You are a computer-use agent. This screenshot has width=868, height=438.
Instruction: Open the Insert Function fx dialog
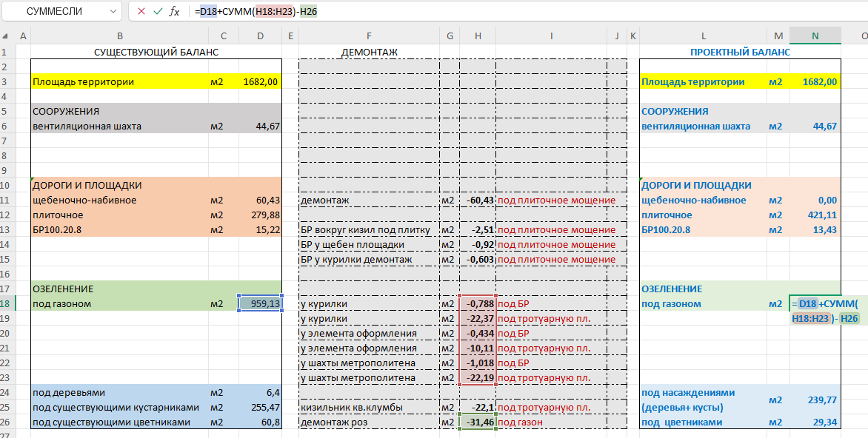click(174, 11)
